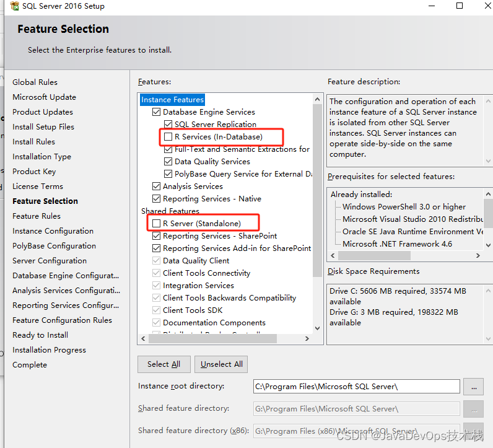The width and height of the screenshot is (493, 448).
Task: Click the Microsoft Update step
Action: point(45,97)
